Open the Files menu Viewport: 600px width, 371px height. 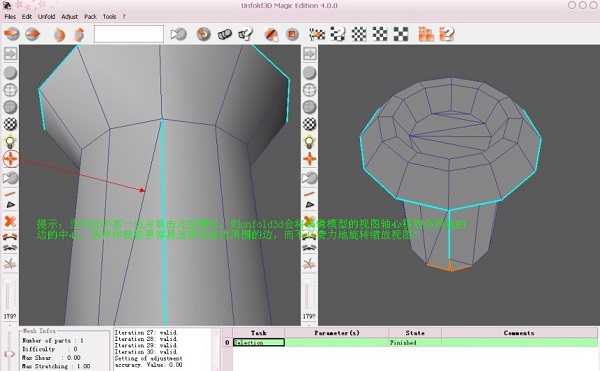pos(10,16)
